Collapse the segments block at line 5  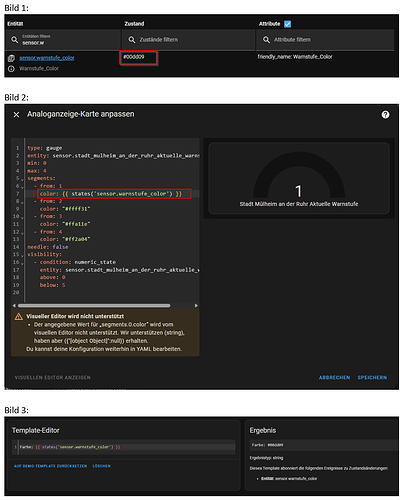coord(22,180)
